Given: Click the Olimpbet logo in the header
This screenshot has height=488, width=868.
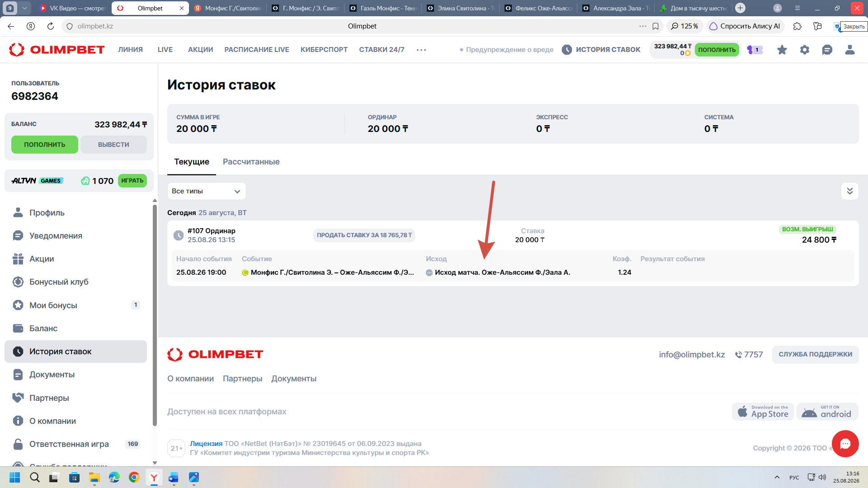Looking at the screenshot, I should pyautogui.click(x=57, y=50).
